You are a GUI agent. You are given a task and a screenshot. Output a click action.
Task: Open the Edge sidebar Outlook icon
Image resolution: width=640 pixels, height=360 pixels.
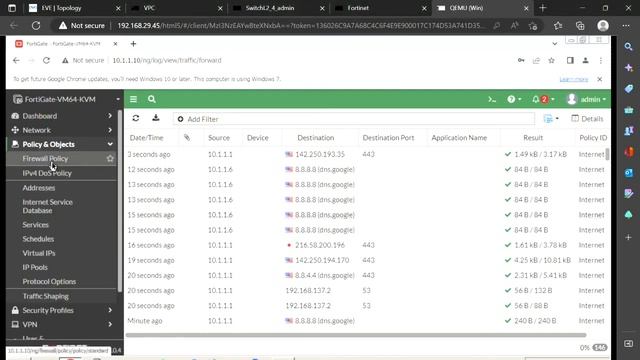coord(629,173)
